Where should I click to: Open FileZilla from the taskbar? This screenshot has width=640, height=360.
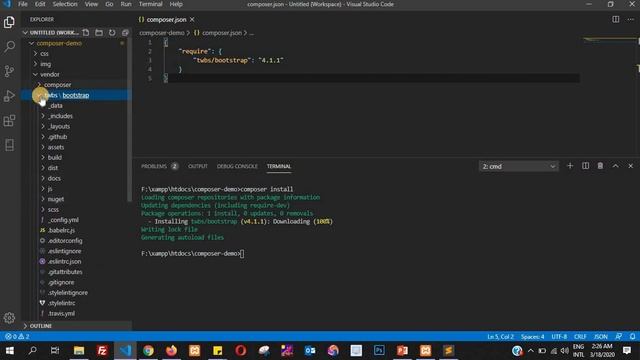click(102, 351)
